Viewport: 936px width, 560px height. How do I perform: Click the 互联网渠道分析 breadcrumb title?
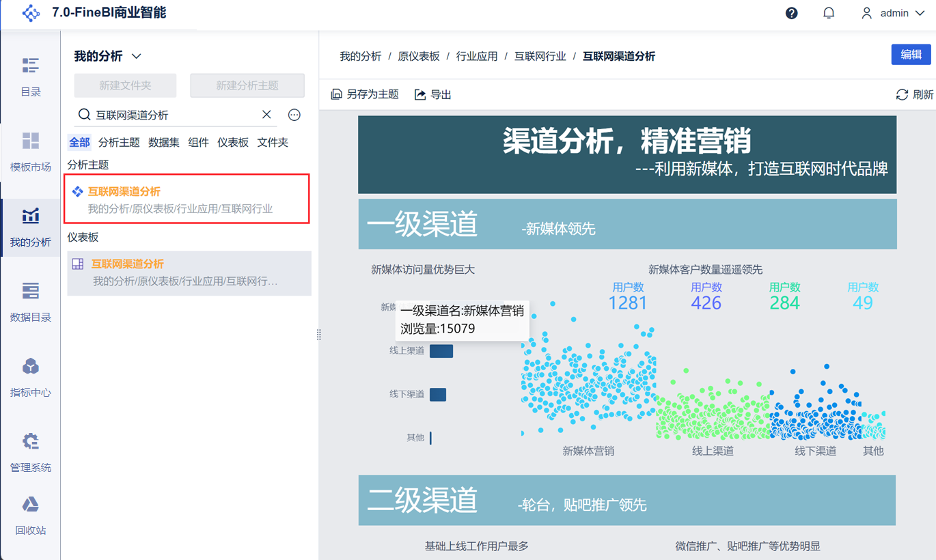point(619,56)
